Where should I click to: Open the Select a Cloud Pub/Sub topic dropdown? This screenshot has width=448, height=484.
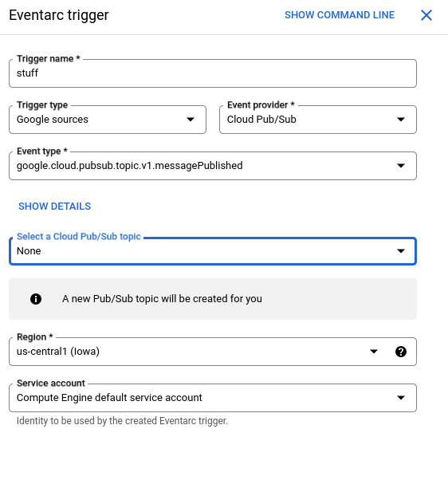pyautogui.click(x=213, y=251)
